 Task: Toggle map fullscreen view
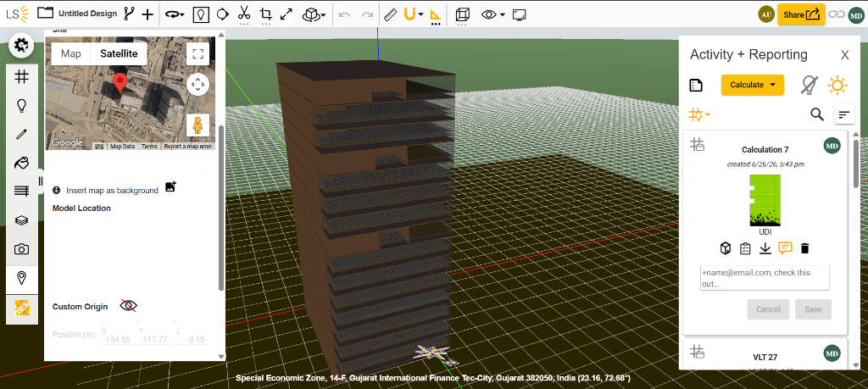(198, 54)
